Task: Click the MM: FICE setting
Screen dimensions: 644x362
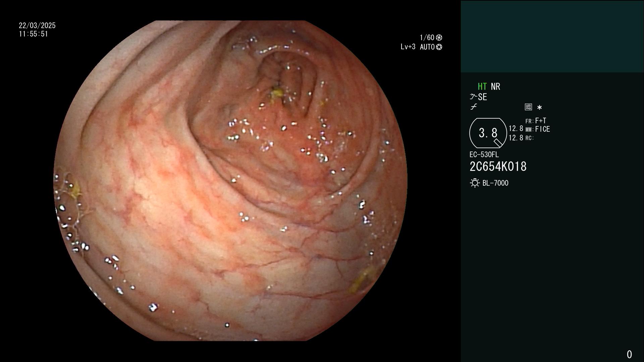Action: [x=538, y=129]
